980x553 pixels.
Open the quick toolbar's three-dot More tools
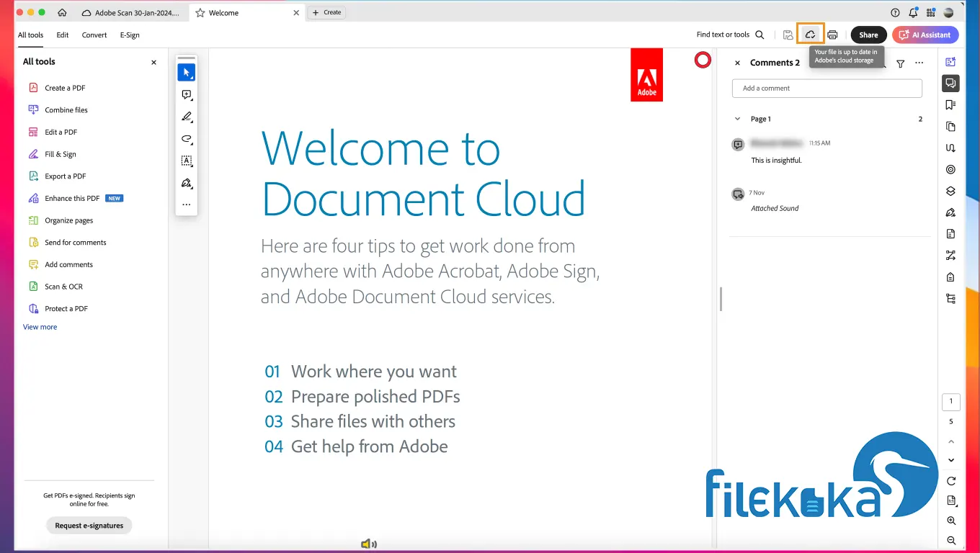tap(186, 204)
